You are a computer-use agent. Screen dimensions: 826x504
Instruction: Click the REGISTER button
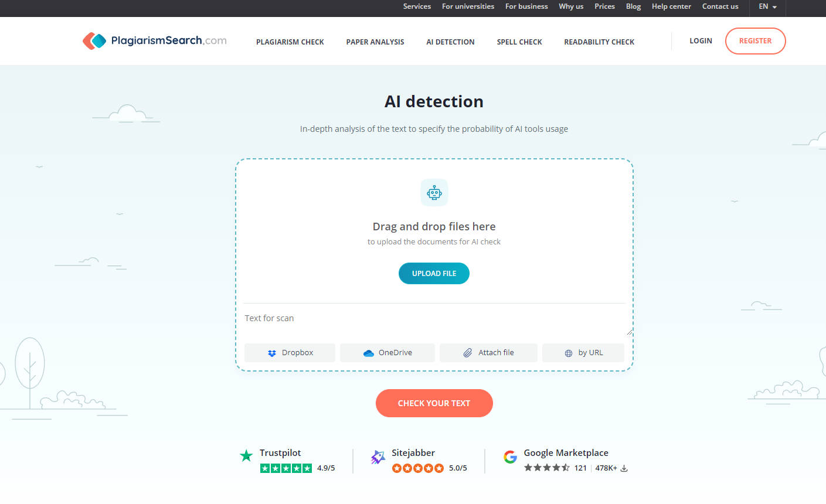click(755, 40)
